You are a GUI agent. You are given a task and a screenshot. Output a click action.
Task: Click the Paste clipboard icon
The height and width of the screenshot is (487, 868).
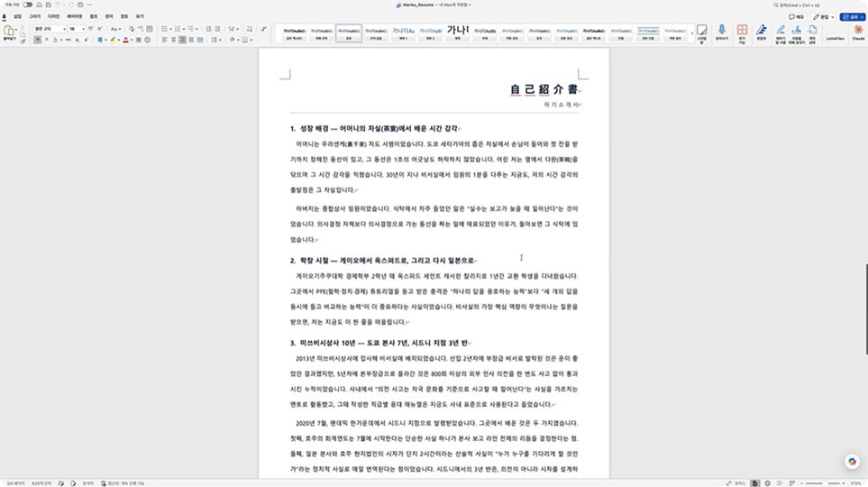(x=9, y=31)
